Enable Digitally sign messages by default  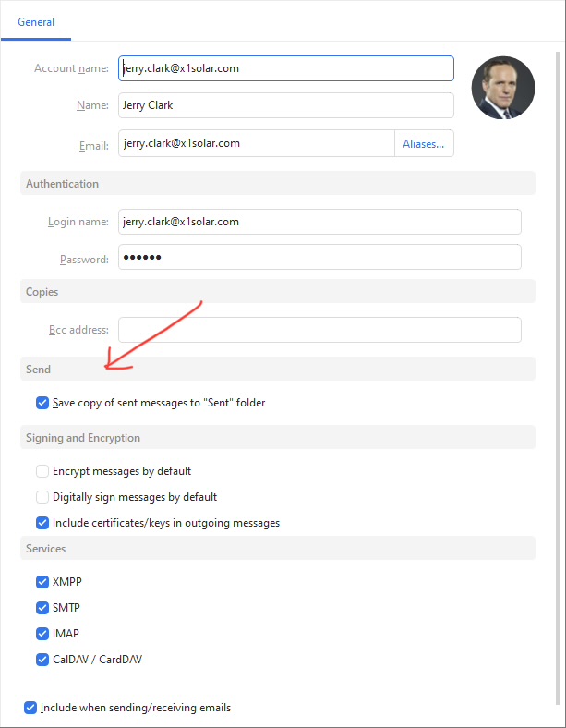pyautogui.click(x=42, y=497)
